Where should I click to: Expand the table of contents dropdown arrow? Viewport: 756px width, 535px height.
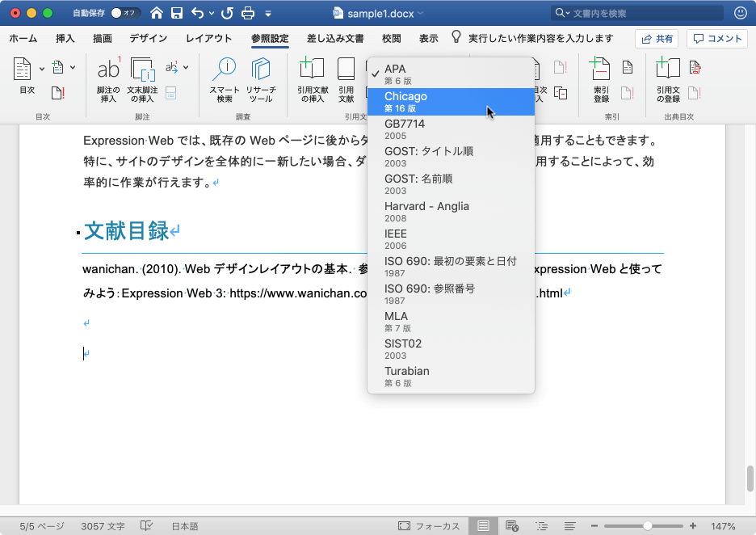(x=42, y=69)
